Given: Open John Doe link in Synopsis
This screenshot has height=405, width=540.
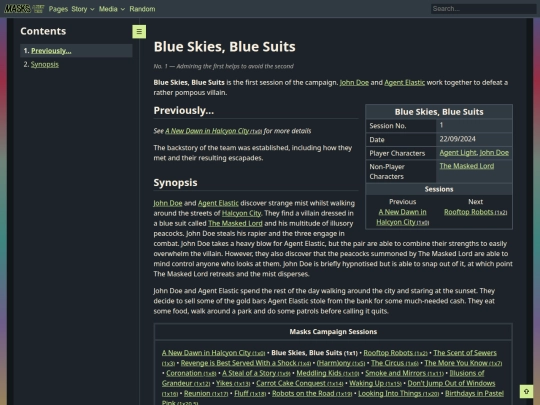Looking at the screenshot, I should pyautogui.click(x=168, y=203).
